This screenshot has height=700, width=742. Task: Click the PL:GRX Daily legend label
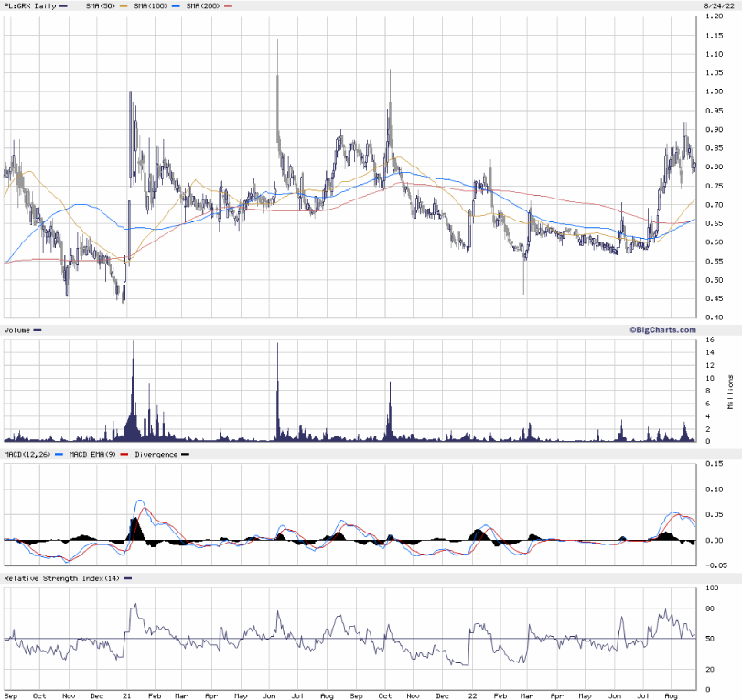pos(29,5)
